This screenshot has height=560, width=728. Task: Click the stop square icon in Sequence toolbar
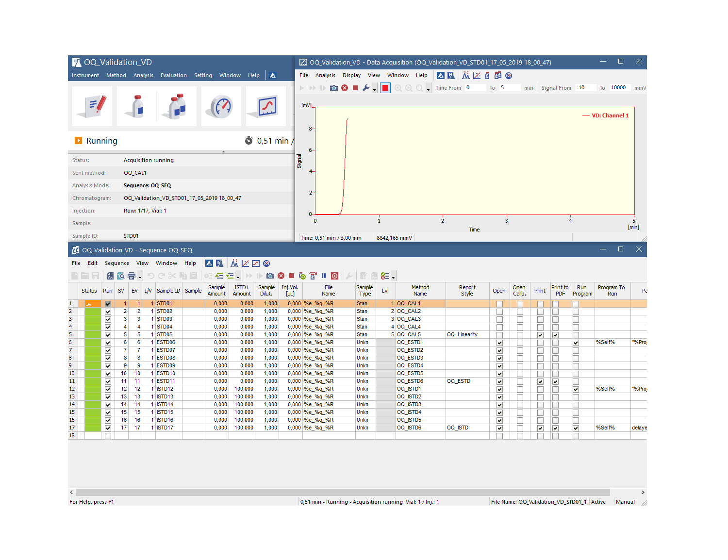(x=292, y=276)
